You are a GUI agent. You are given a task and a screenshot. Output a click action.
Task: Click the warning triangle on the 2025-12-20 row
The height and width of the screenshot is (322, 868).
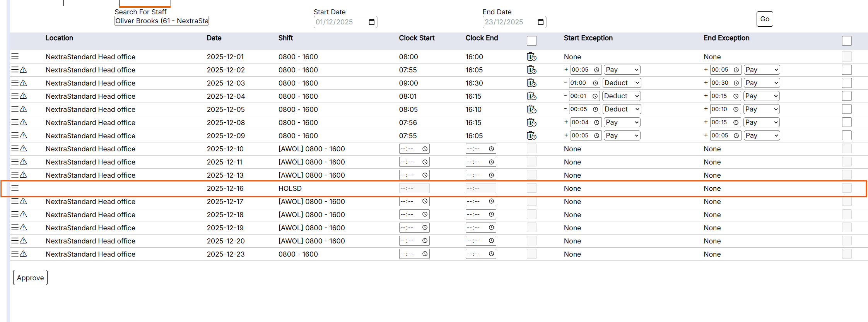[23, 241]
